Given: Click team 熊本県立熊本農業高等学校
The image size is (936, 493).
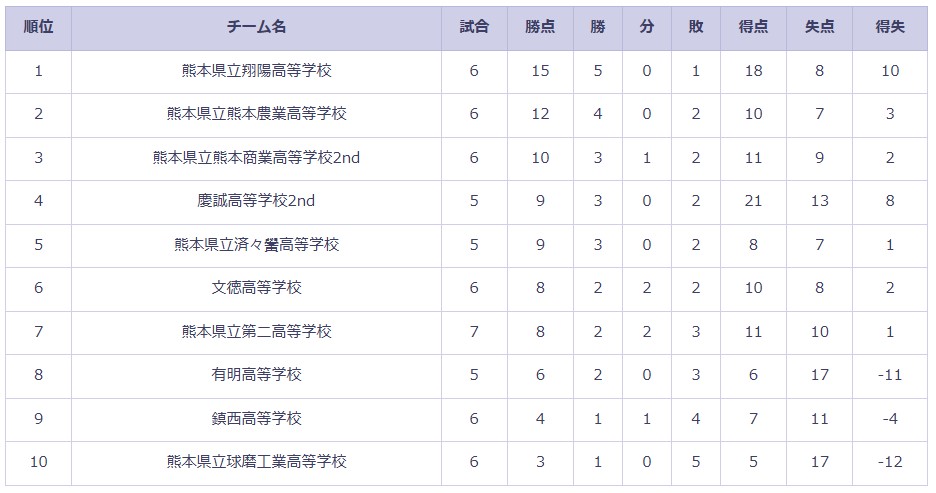Looking at the screenshot, I should click(257, 114).
